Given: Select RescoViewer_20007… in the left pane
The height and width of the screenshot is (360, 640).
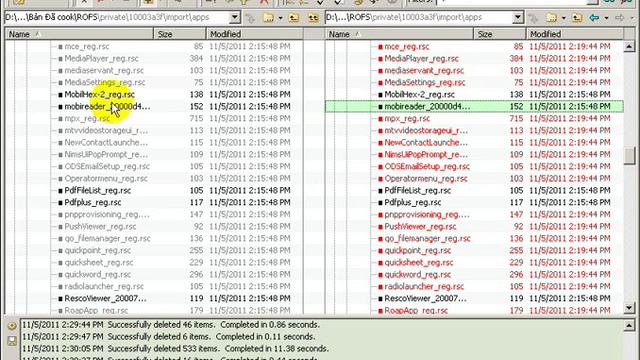Looking at the screenshot, I should point(105,298).
